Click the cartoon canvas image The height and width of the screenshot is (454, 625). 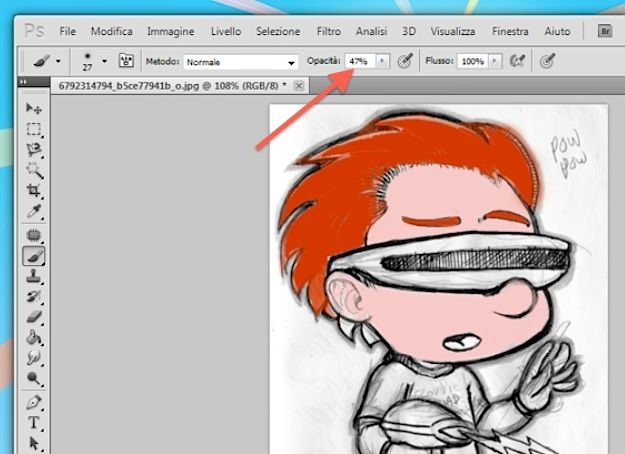coord(439,279)
